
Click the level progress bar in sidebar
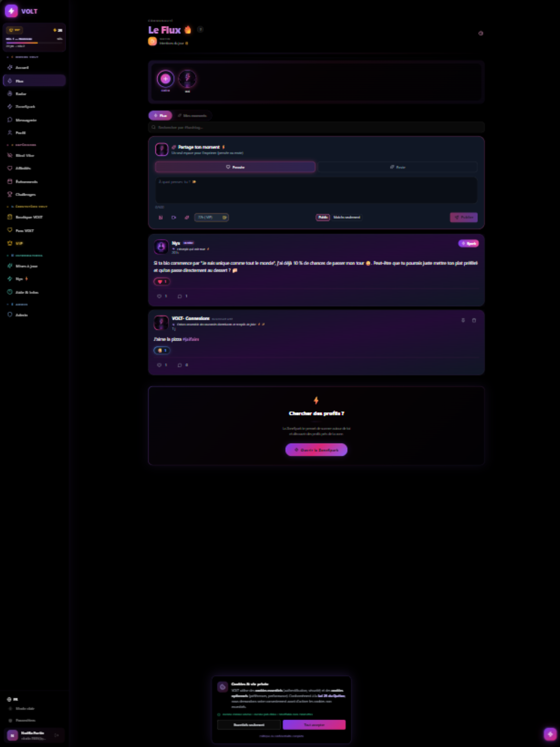pos(34,43)
